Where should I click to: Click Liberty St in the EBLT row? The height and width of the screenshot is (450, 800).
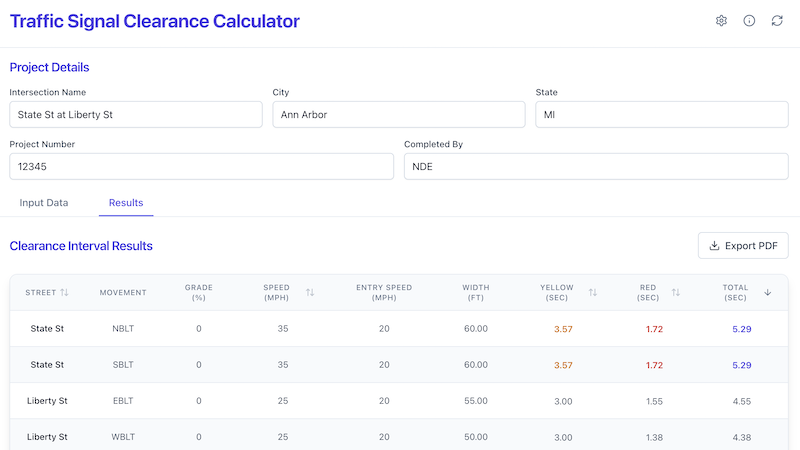[x=47, y=401]
